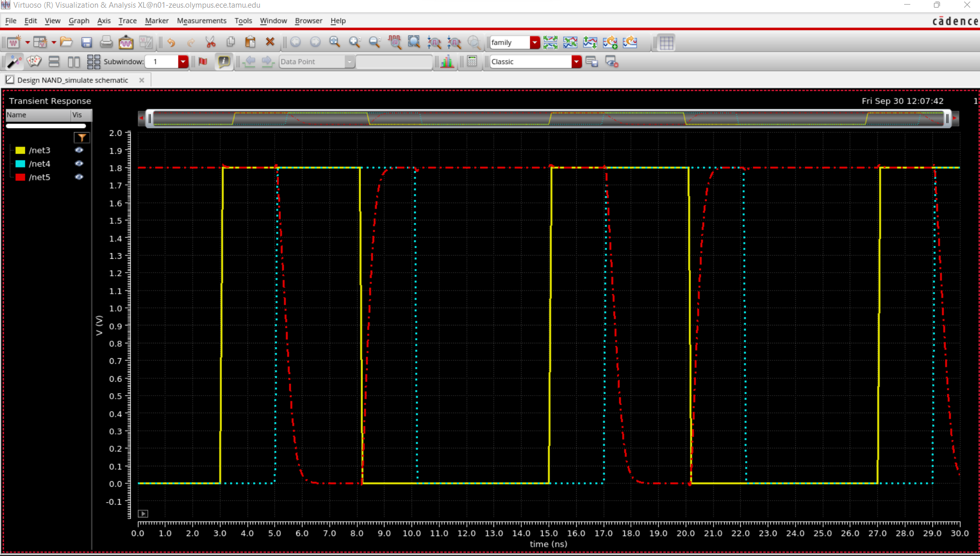This screenshot has height=556, width=980.
Task: Expand the Data Point selector dropdown
Action: 349,61
